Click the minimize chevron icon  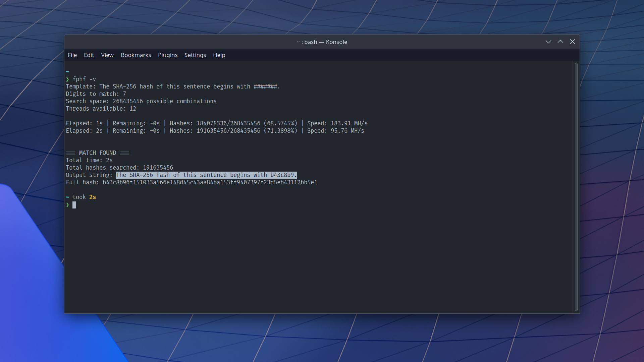(x=548, y=42)
